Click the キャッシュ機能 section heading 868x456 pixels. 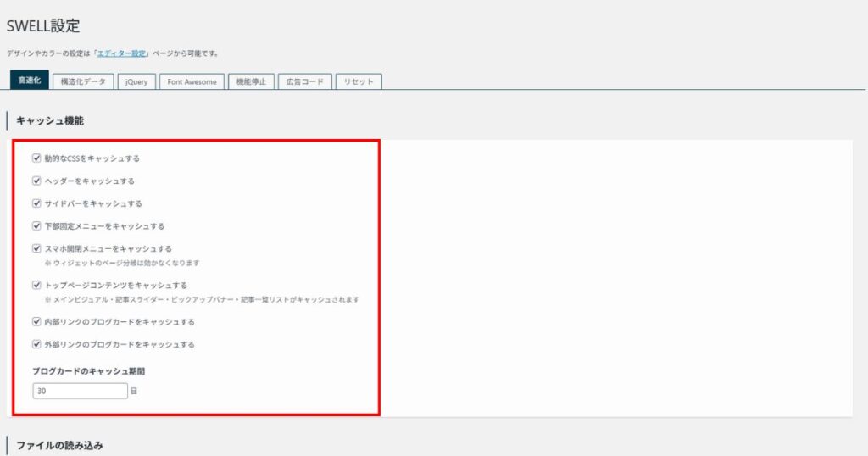click(50, 121)
